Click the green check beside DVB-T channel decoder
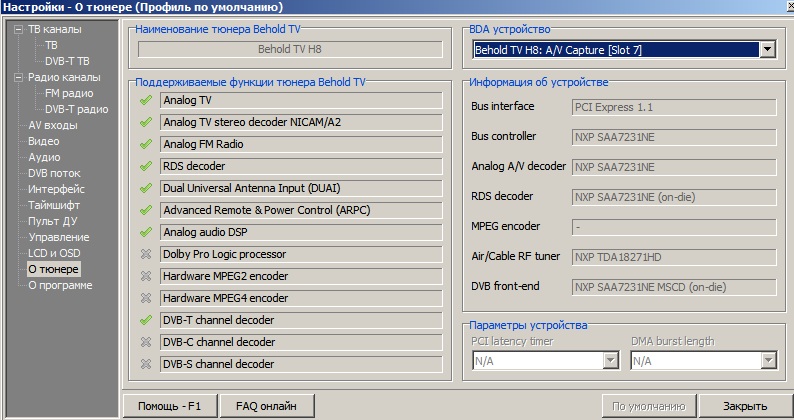 coord(146,320)
